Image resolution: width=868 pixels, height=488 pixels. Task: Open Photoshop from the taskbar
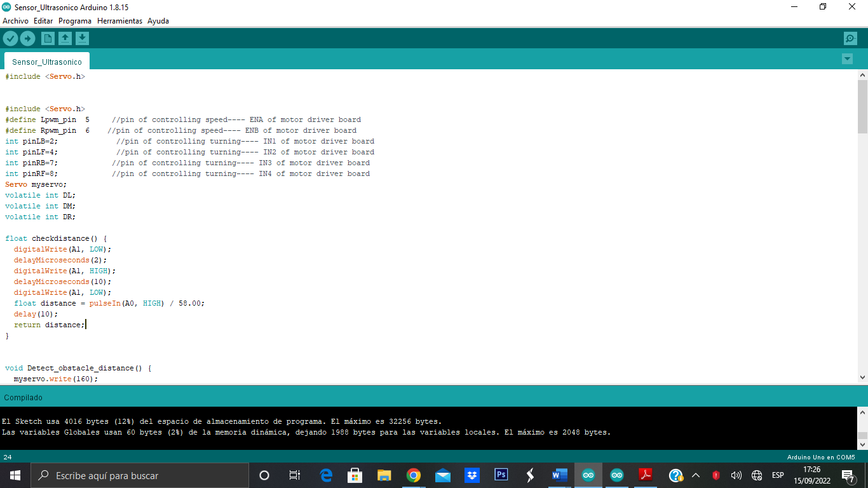[501, 475]
